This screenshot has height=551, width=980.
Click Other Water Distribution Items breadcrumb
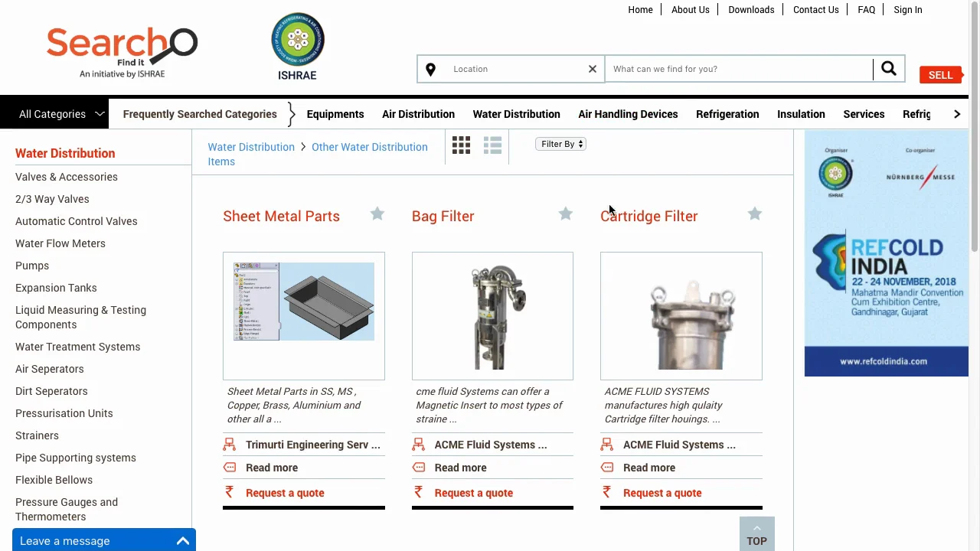click(x=318, y=154)
